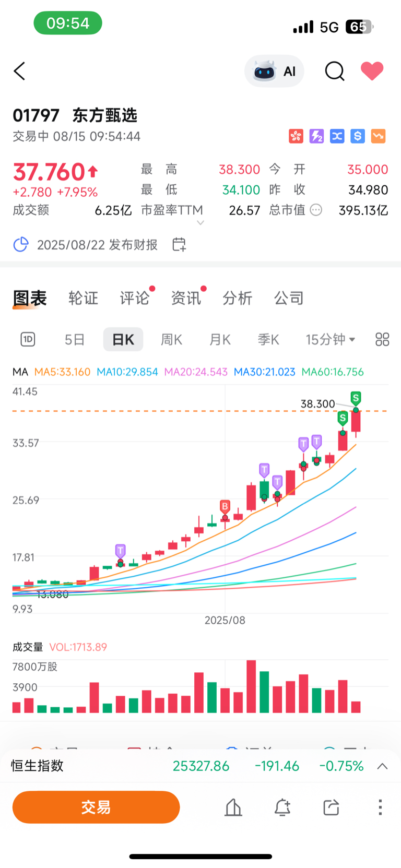The height and width of the screenshot is (868, 401).
Task: Tap the stock name 东方甄选
Action: [105, 115]
